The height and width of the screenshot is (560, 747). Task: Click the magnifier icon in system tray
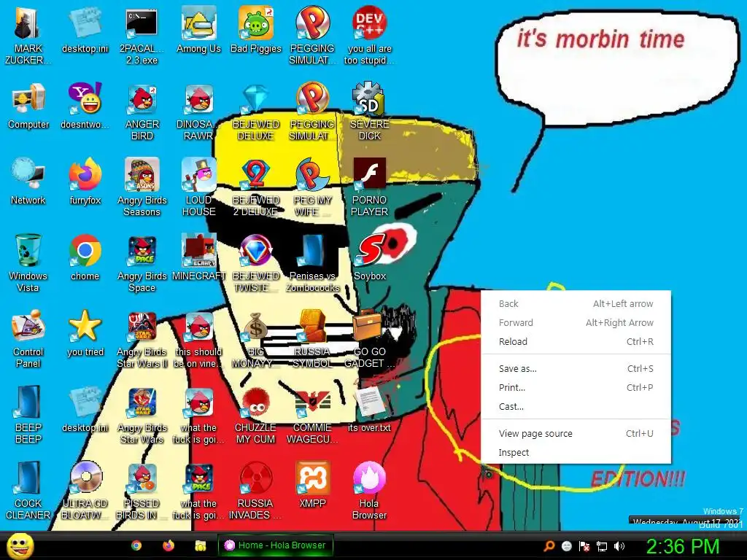click(x=549, y=545)
